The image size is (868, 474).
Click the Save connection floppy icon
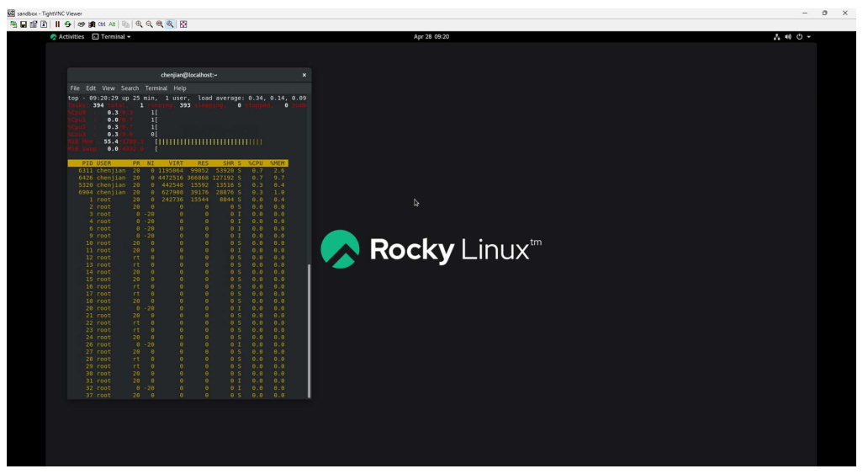click(x=24, y=24)
